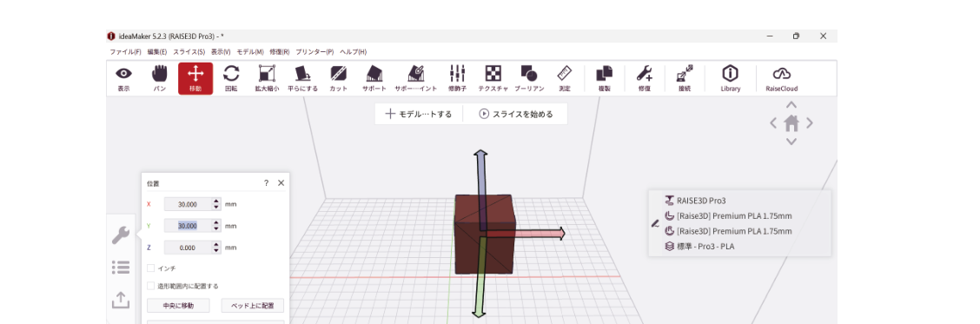Viewport: 980px width, 324px height.
Task: Select the 表示 (View) eye tool
Action: pyautogui.click(x=123, y=79)
